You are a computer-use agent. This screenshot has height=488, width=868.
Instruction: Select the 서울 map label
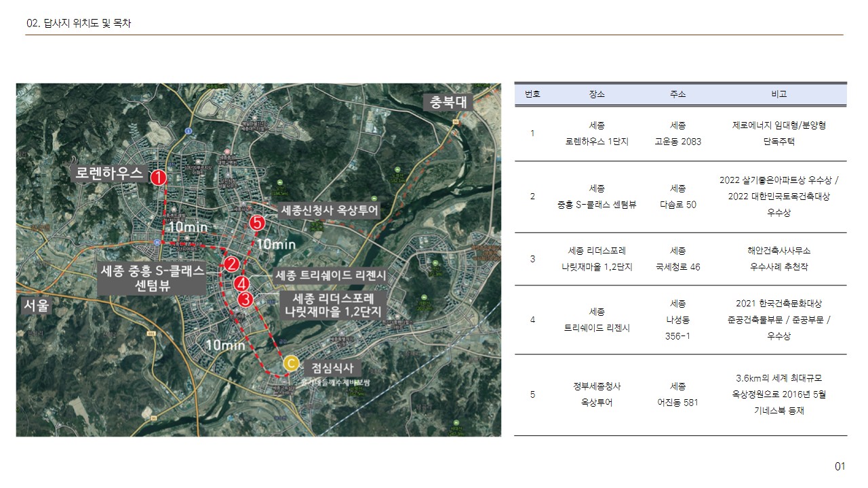pos(37,306)
